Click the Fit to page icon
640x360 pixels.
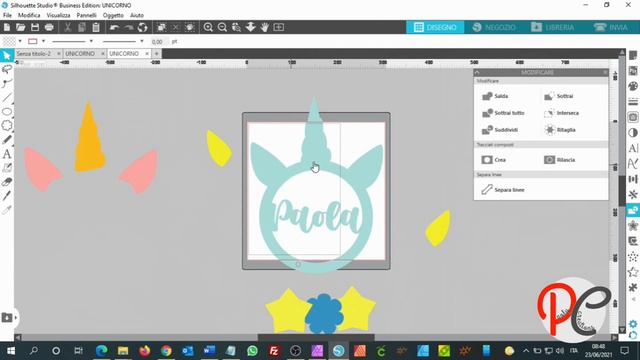[x=279, y=27]
